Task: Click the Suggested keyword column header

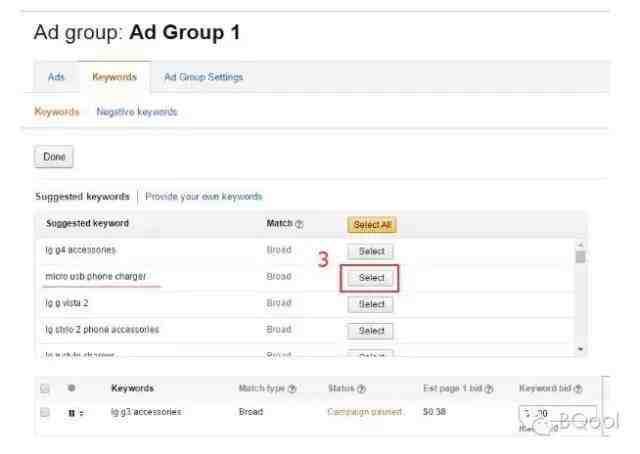Action: coord(87,223)
